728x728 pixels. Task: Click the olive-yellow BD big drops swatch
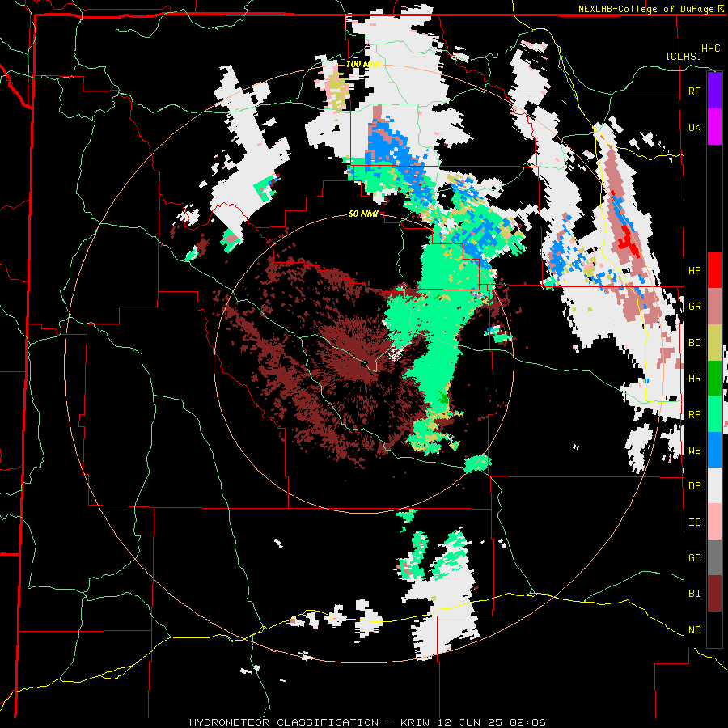pos(714,342)
